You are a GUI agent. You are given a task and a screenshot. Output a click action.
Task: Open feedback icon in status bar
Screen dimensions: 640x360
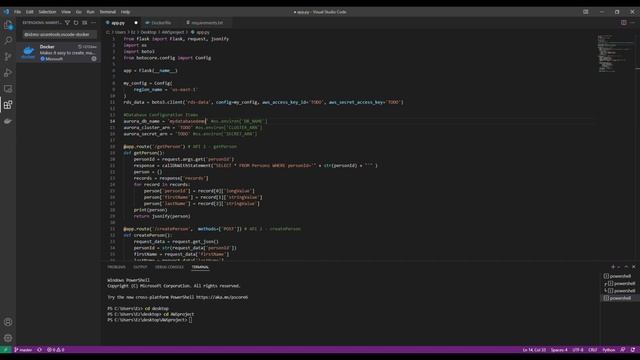coord(622,350)
